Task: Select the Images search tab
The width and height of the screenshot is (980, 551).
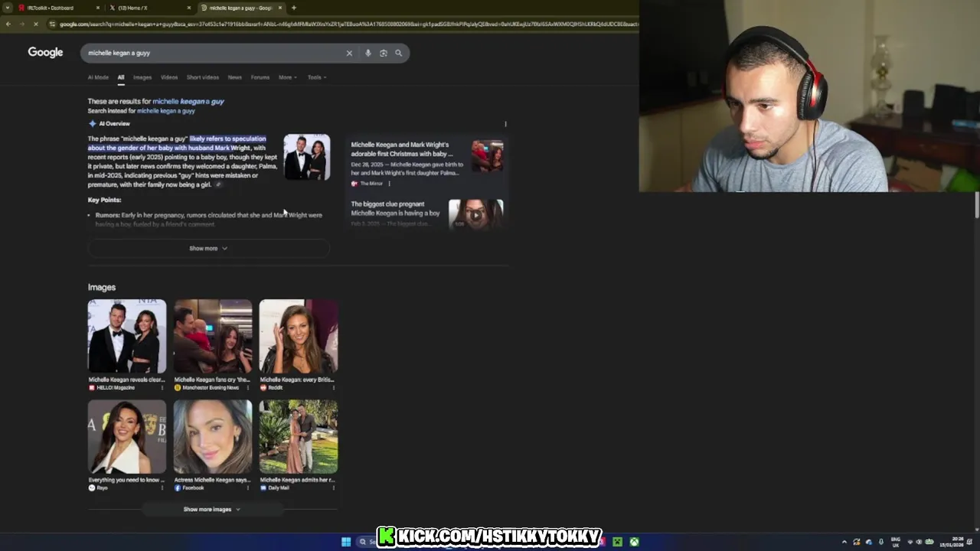Action: pyautogui.click(x=142, y=77)
